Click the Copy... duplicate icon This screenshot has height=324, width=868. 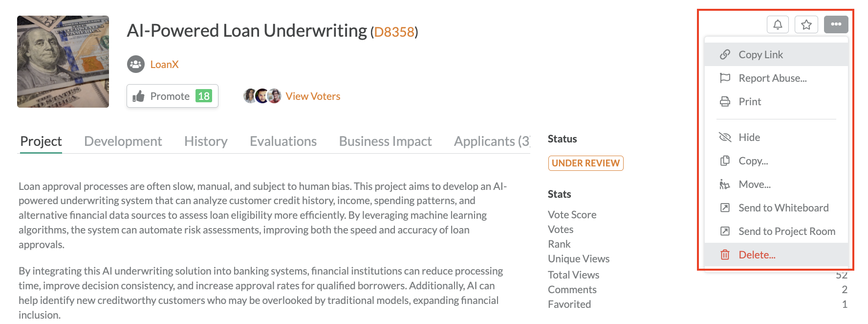click(725, 161)
